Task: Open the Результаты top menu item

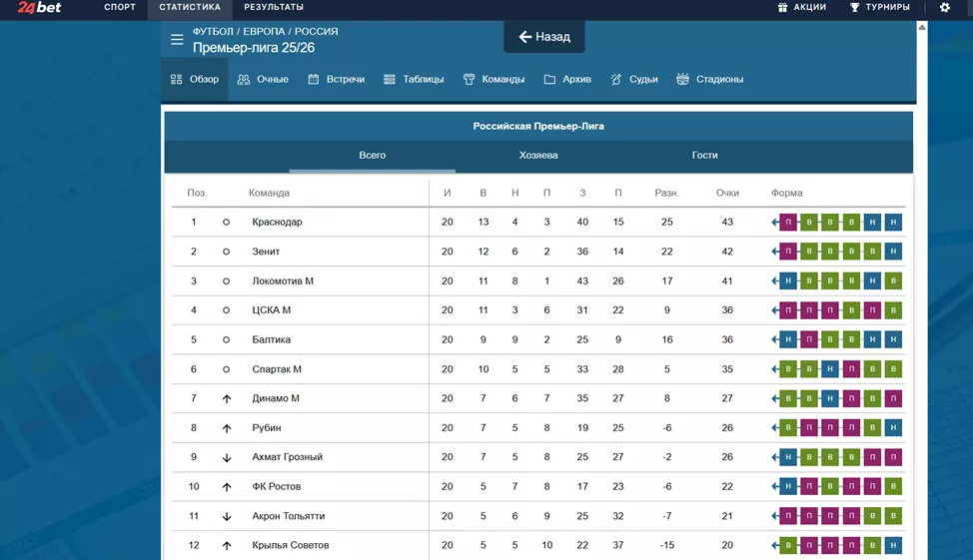Action: [x=273, y=8]
